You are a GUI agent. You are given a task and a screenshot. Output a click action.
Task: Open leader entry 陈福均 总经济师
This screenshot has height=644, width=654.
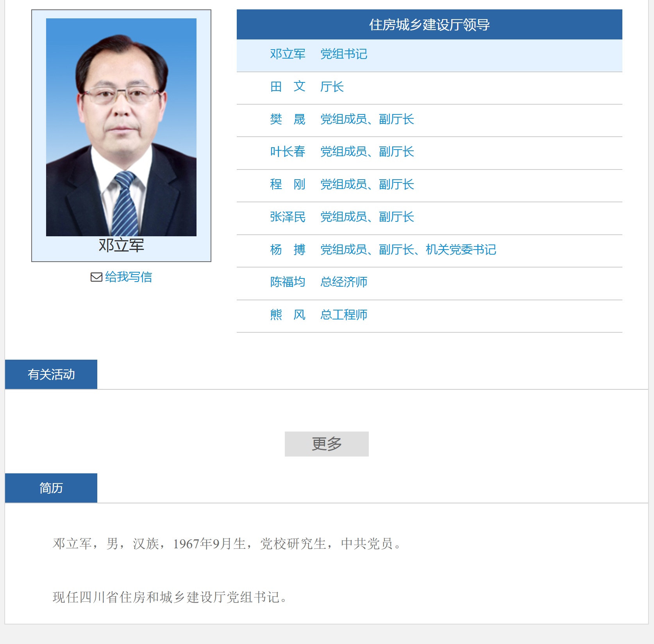coord(429,284)
